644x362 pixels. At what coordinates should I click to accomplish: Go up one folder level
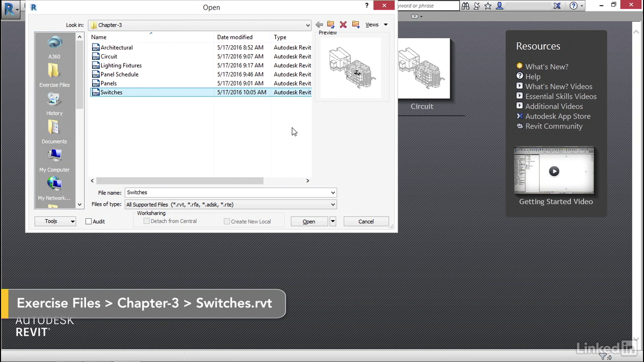pyautogui.click(x=331, y=25)
